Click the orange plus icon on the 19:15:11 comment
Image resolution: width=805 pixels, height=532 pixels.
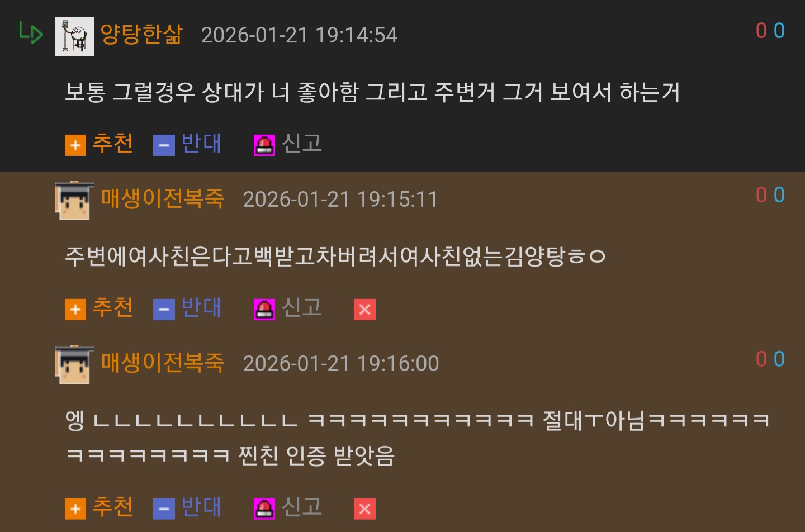[x=75, y=310]
